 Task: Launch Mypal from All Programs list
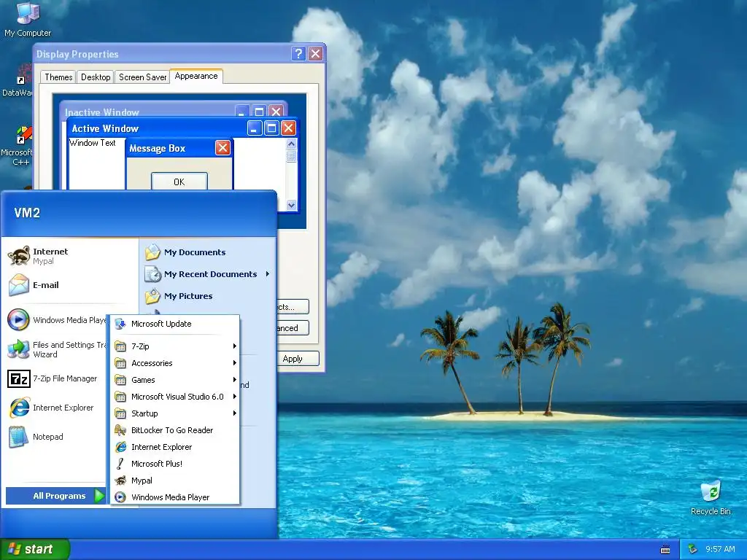point(175,481)
